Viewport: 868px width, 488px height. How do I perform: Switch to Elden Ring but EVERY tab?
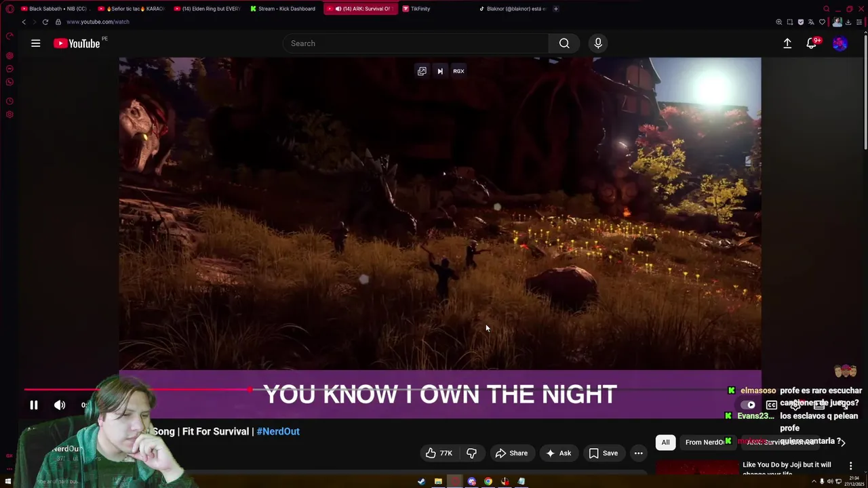pos(208,9)
